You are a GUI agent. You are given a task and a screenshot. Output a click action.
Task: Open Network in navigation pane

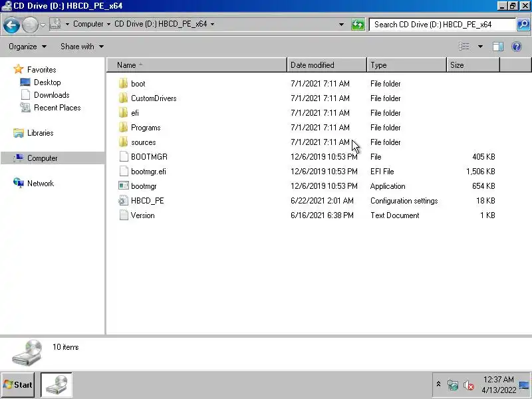coord(41,184)
